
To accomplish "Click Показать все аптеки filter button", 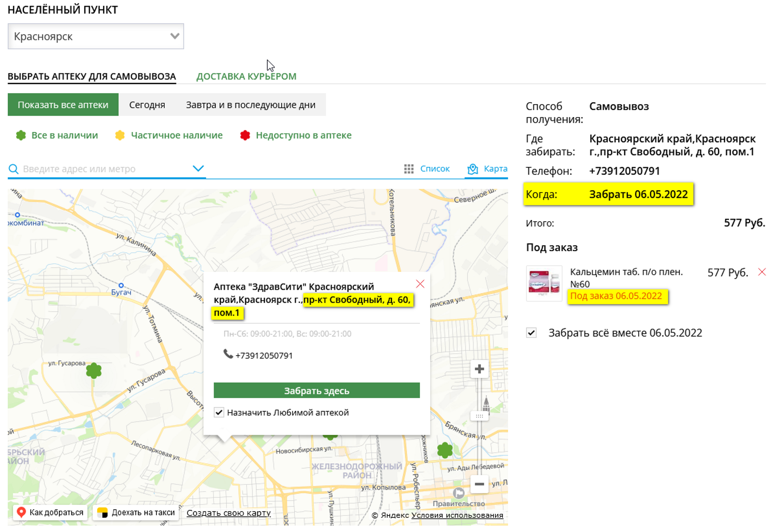I will pyautogui.click(x=63, y=105).
